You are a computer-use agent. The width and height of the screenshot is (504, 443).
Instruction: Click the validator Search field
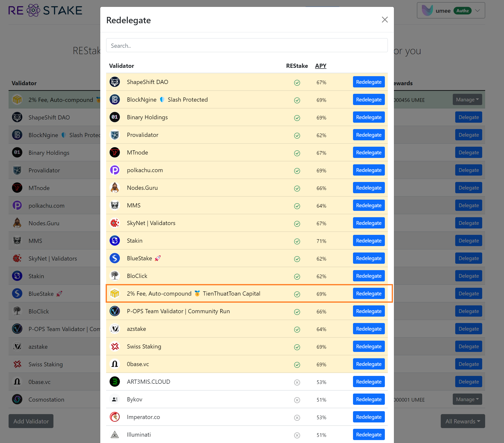tap(247, 46)
